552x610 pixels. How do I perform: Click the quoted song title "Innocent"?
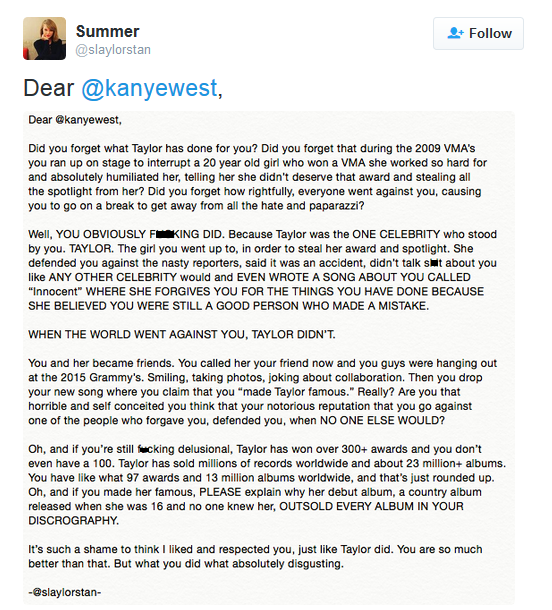coord(55,292)
